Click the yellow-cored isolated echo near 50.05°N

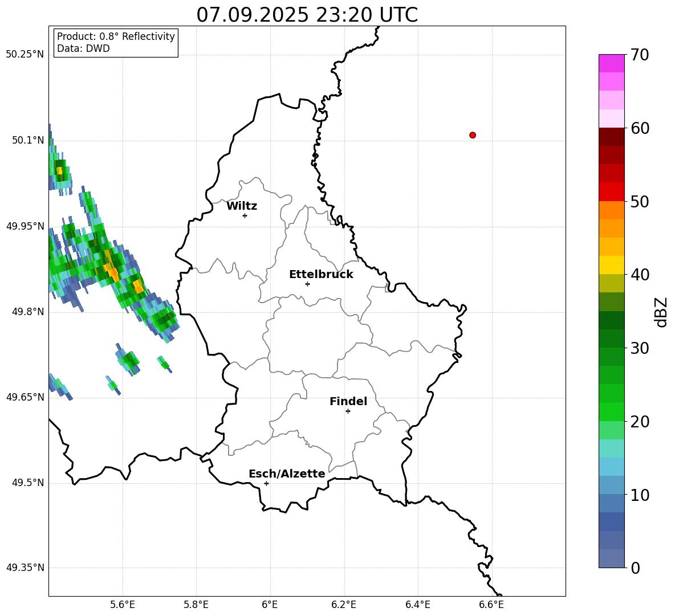(x=60, y=171)
